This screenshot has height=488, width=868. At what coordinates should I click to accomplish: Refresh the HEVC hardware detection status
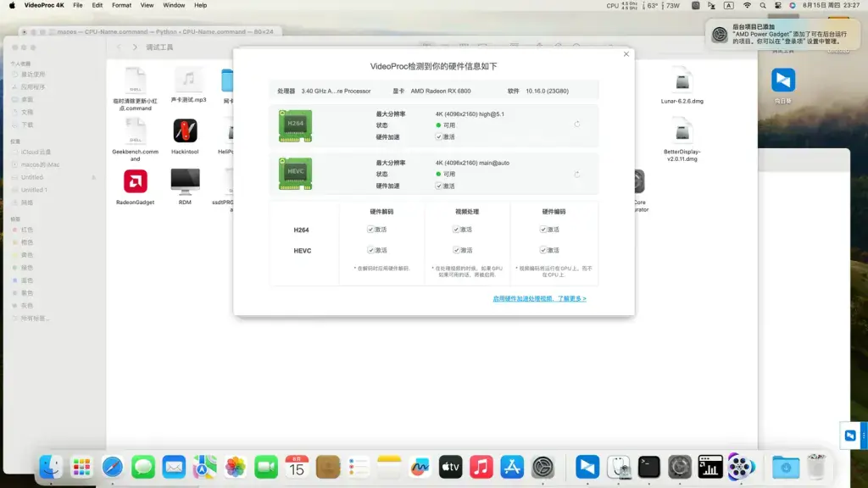point(576,175)
